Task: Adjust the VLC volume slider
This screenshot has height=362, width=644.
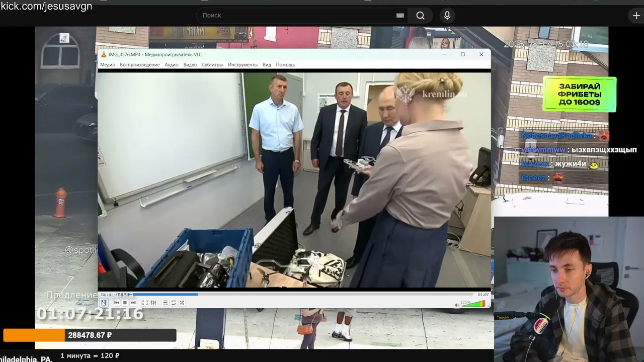Action: point(473,304)
